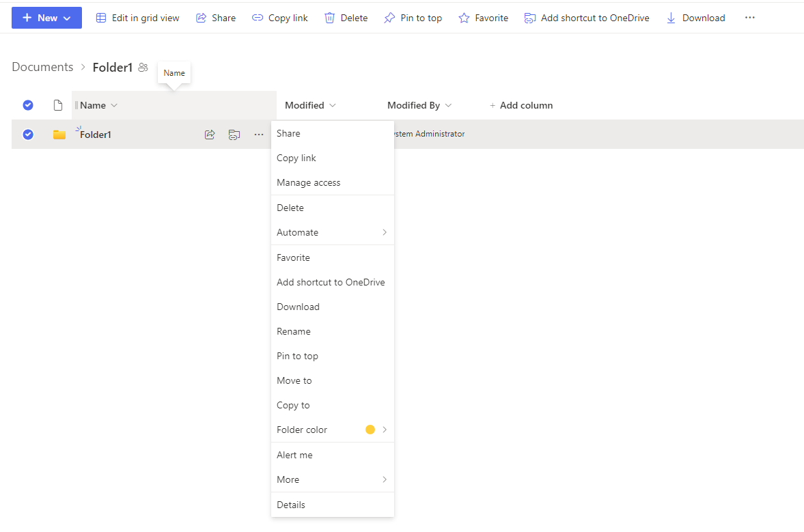Open the New button dropdown
The image size is (804, 532).
coord(46,18)
